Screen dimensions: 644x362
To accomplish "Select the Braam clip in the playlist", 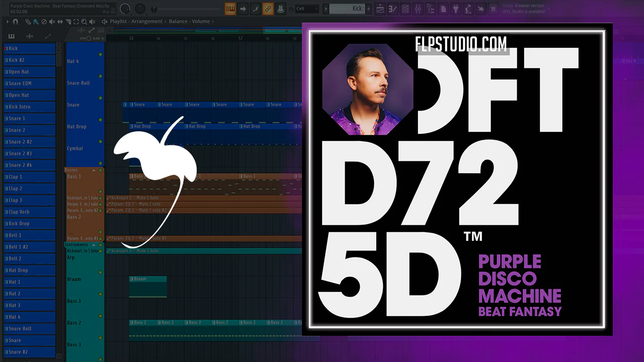I will click(148, 287).
